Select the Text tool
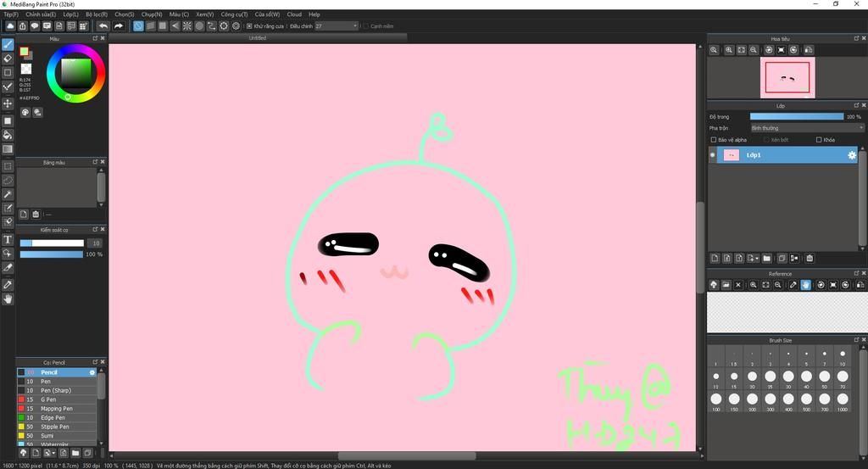 pyautogui.click(x=8, y=239)
